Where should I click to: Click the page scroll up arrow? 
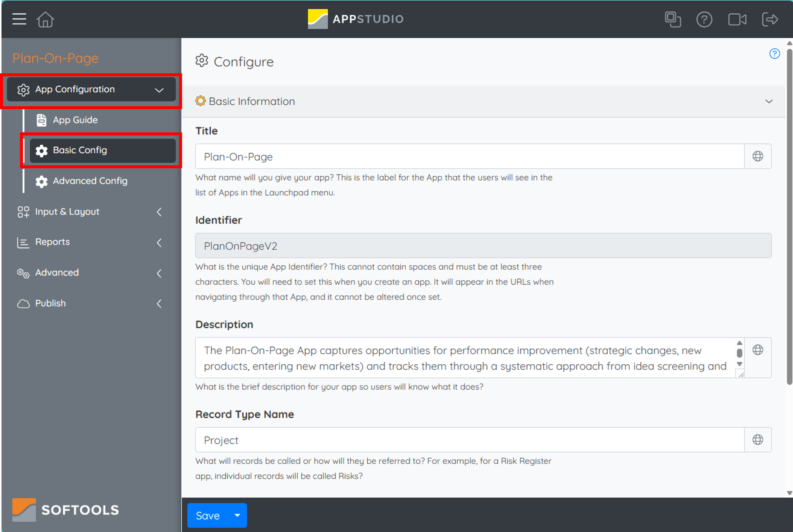click(789, 43)
